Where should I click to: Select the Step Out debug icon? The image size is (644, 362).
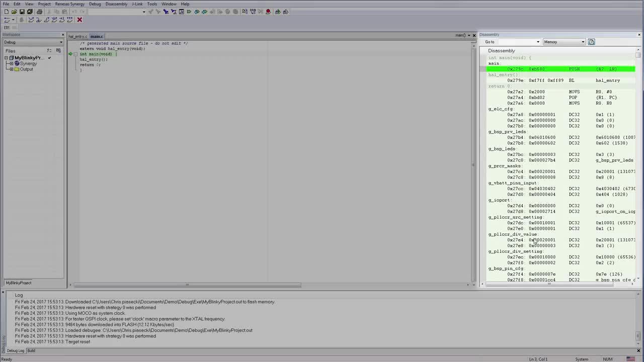point(46,20)
